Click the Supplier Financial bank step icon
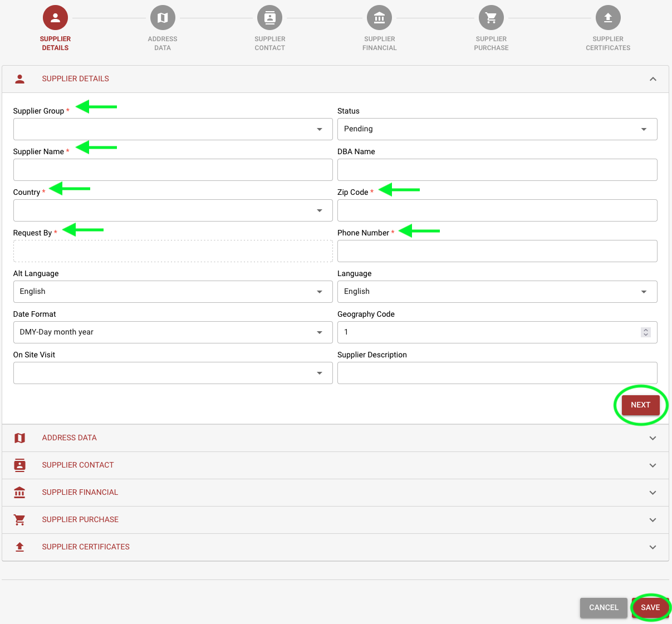This screenshot has height=624, width=672. 379,18
